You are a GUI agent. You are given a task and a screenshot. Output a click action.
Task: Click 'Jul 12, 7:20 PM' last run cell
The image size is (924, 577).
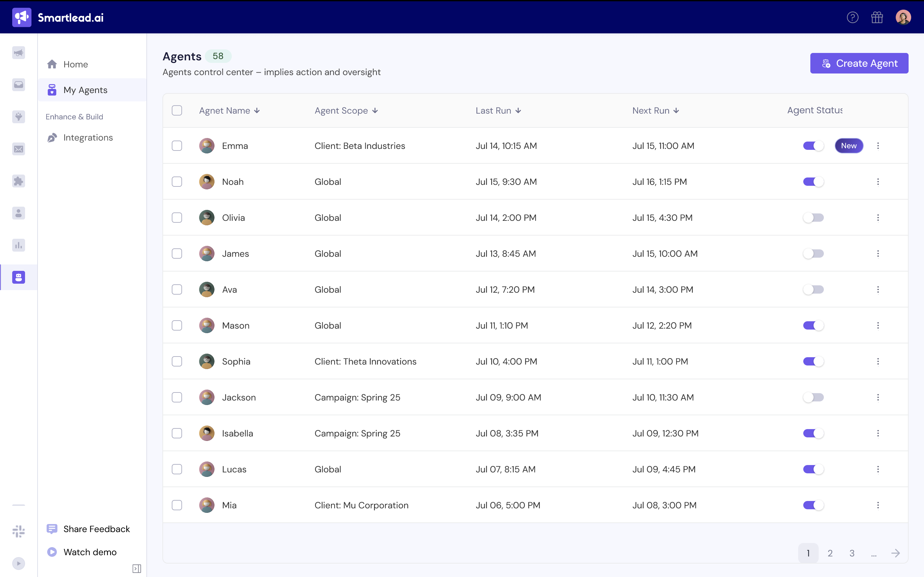coord(505,290)
